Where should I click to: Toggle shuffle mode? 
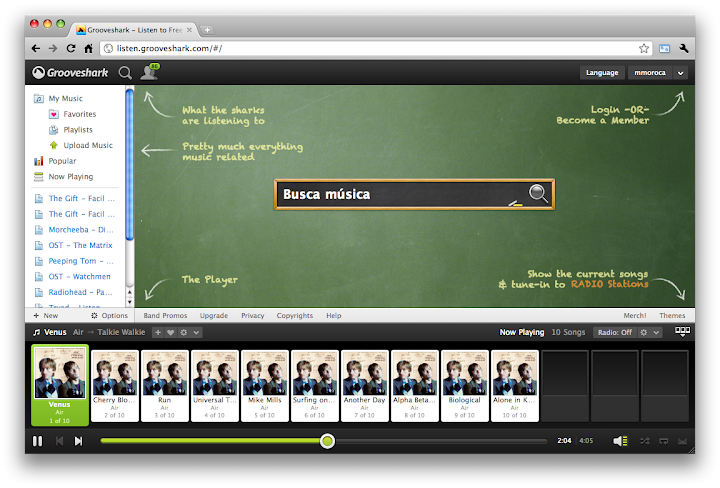pos(645,441)
